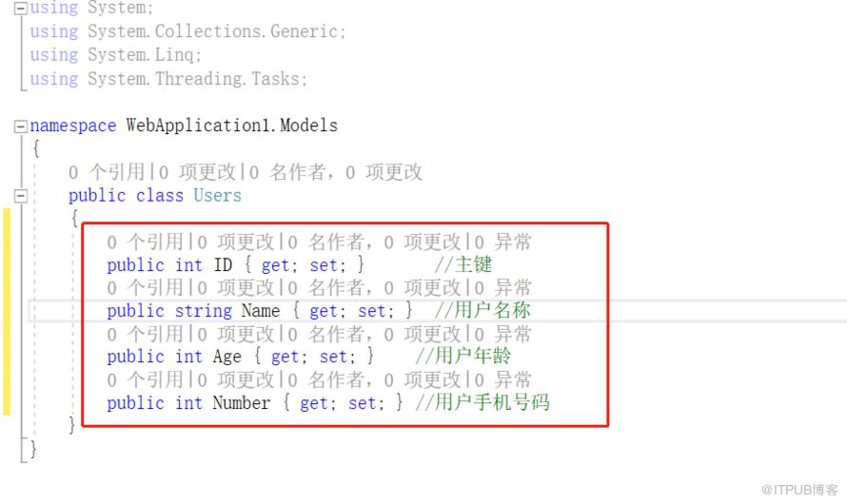
Task: Click the 'Number' property name
Action: click(x=242, y=403)
